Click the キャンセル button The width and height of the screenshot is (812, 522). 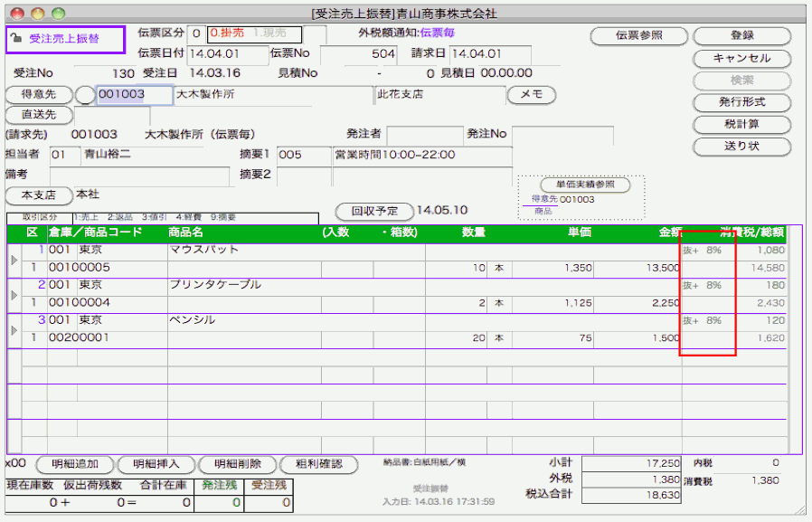(x=741, y=58)
